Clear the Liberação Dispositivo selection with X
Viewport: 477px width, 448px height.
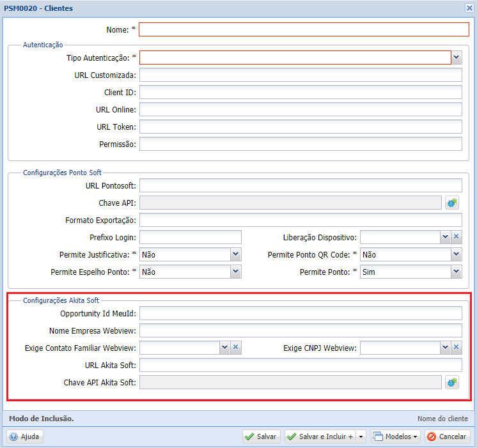tap(456, 237)
